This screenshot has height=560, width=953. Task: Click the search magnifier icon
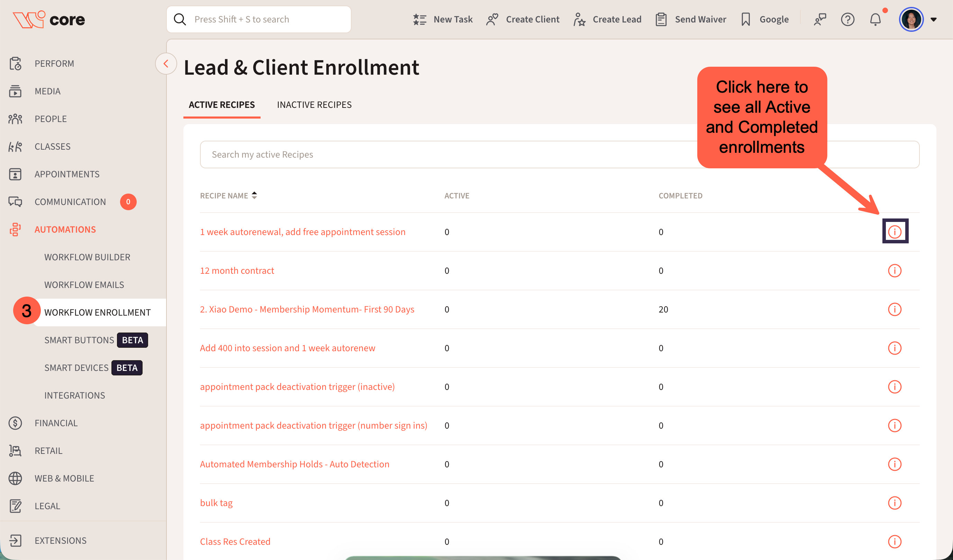pyautogui.click(x=180, y=20)
